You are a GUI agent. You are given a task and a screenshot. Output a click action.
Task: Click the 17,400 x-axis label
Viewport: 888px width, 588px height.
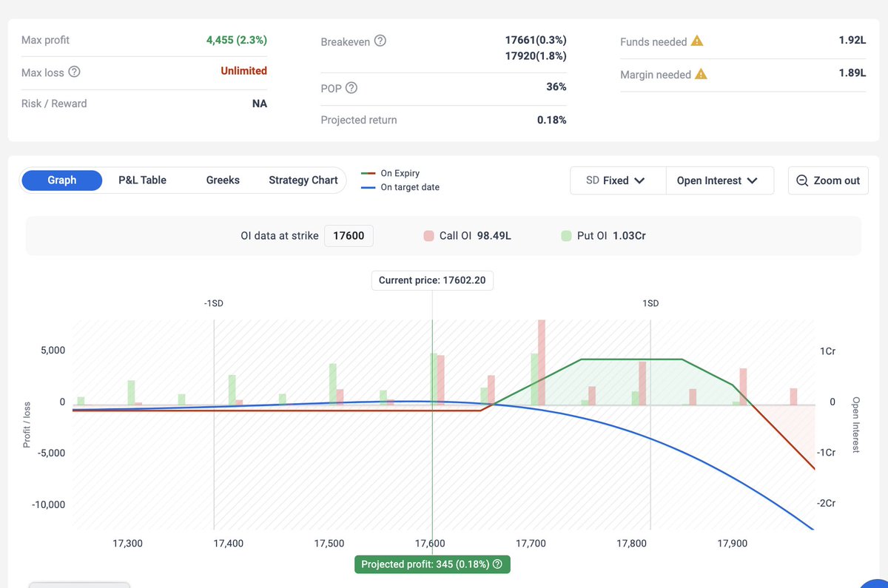point(228,544)
